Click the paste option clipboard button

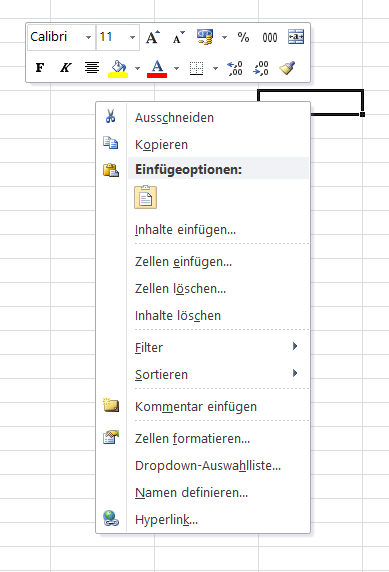coord(146,197)
